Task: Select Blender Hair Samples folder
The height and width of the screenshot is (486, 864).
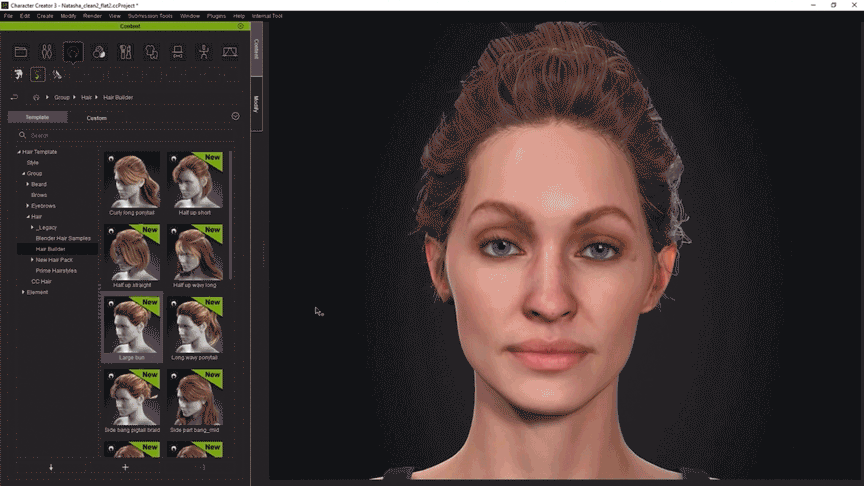Action: pos(63,238)
